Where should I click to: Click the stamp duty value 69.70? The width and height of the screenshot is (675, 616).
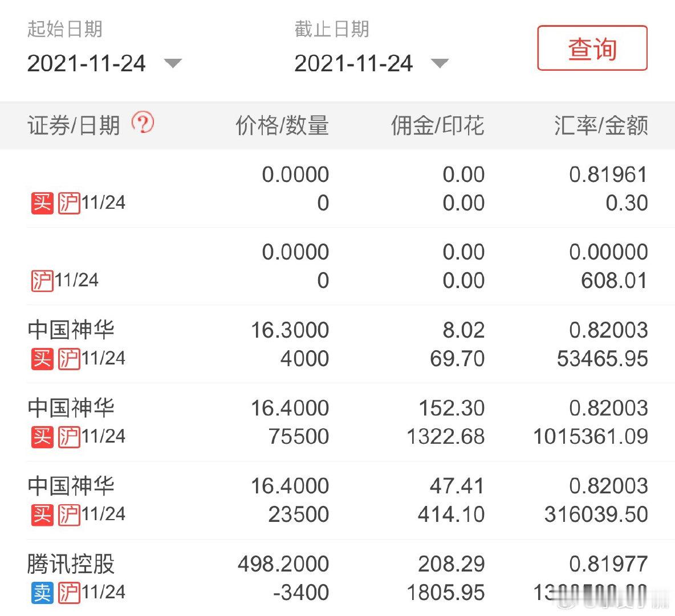[x=457, y=359]
